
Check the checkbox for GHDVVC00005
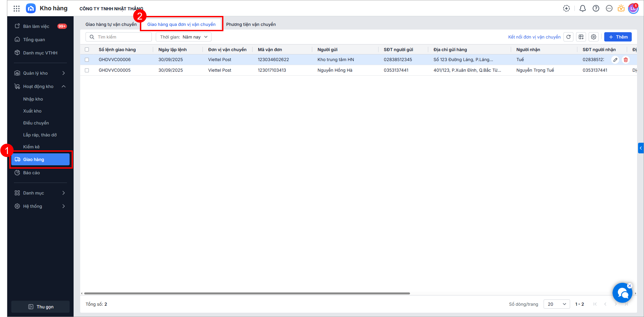tap(87, 70)
